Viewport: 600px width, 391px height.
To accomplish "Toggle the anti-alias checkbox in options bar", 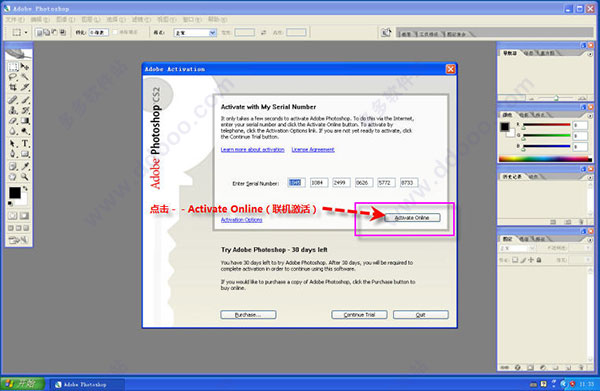I will point(115,33).
